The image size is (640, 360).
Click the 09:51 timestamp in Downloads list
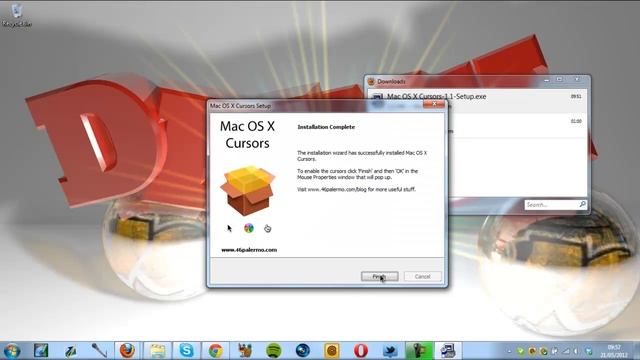coord(576,97)
